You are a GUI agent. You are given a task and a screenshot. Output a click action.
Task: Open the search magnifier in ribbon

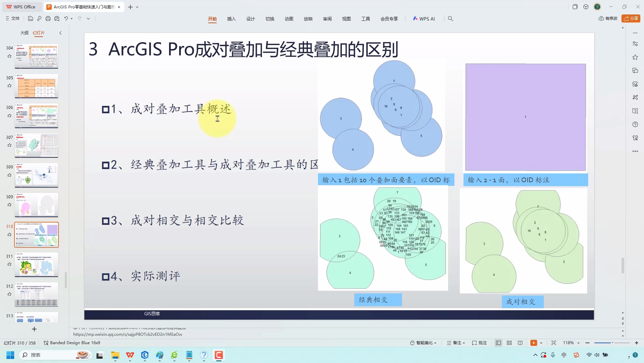pos(450,19)
